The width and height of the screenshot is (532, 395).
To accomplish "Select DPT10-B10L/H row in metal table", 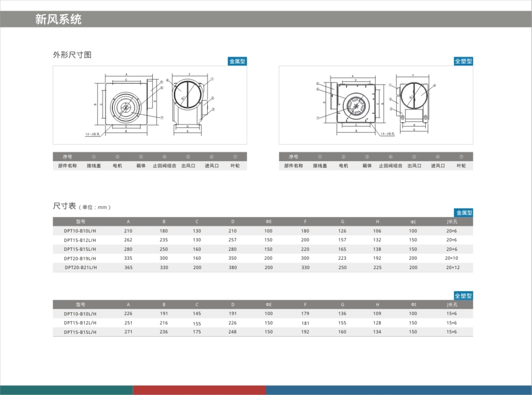I will 80,231.
